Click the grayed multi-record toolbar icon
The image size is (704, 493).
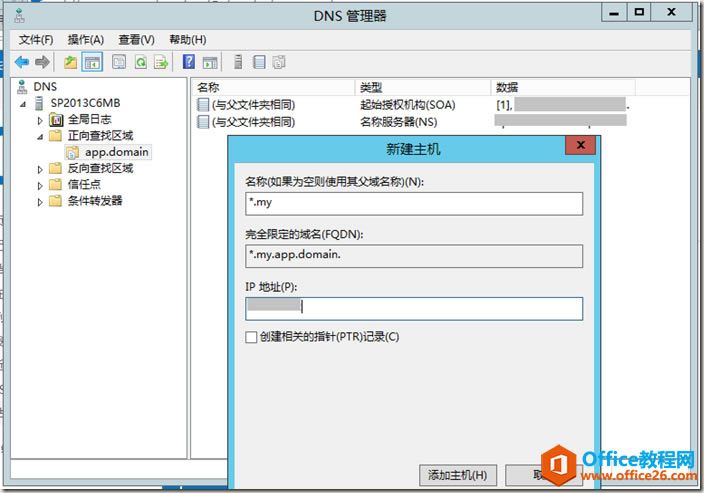click(x=279, y=62)
